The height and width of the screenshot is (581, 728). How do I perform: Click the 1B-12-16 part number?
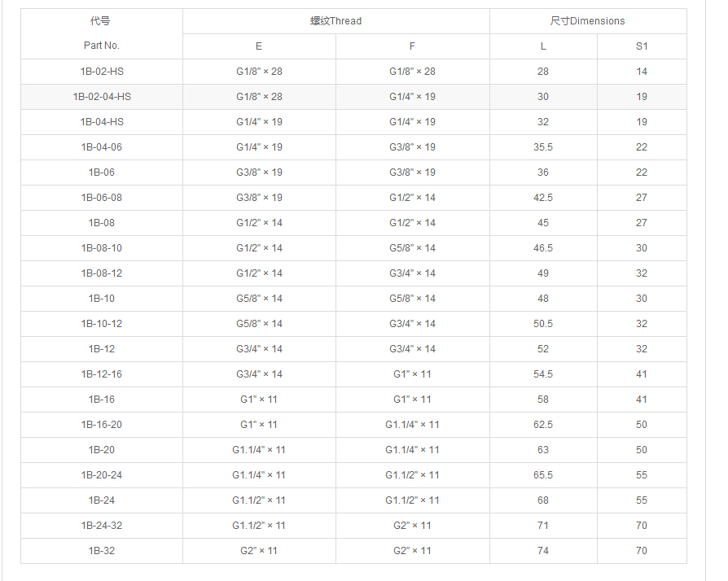102,374
